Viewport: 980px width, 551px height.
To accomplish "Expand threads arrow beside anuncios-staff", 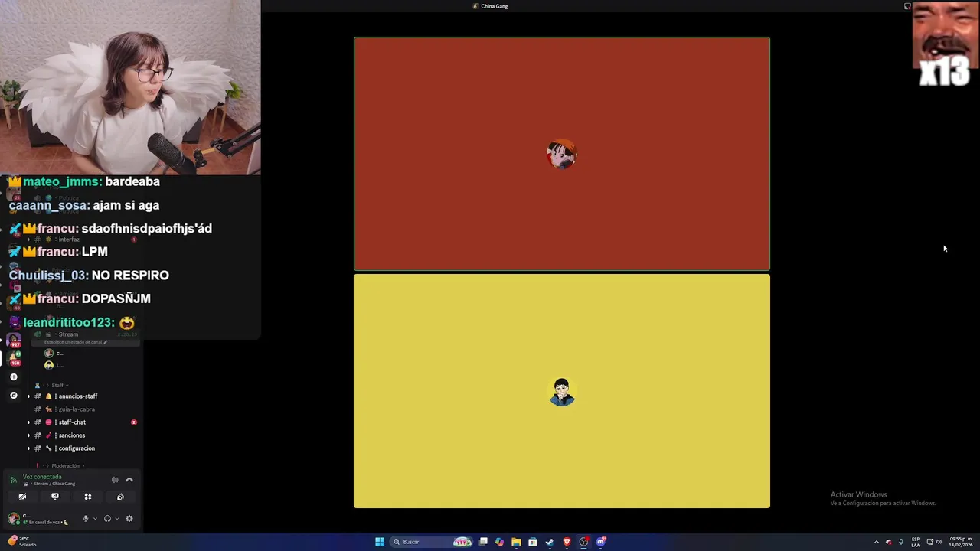I will (x=28, y=396).
